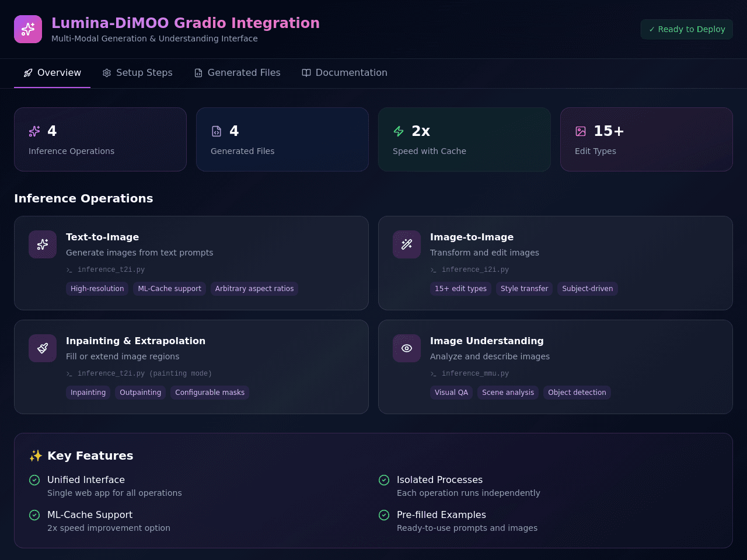Click the Image-to-Image magic wand icon

click(407, 244)
